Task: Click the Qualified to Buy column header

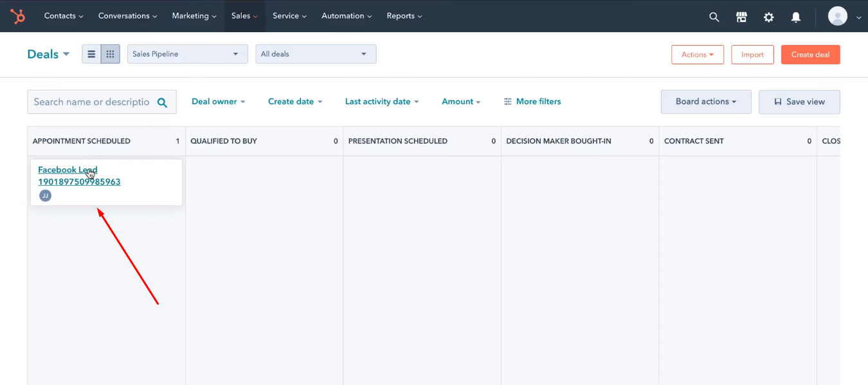Action: 264,141
